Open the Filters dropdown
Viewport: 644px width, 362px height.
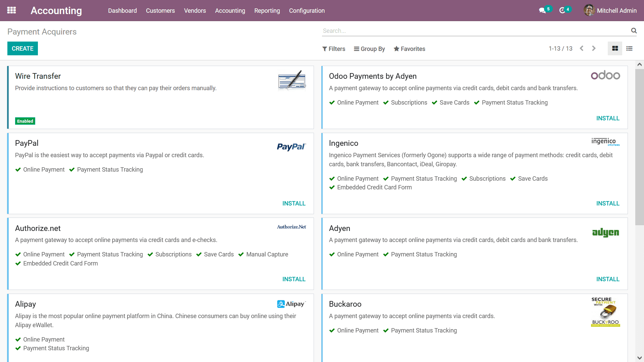(334, 49)
